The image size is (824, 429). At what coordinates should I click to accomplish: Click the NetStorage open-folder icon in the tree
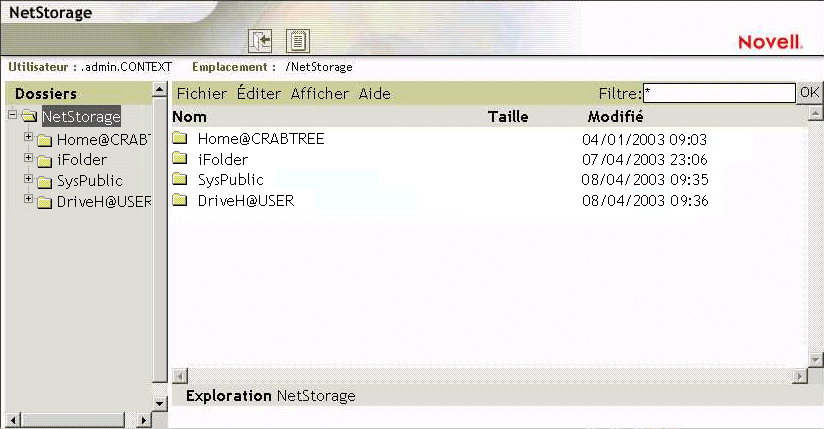[x=29, y=117]
